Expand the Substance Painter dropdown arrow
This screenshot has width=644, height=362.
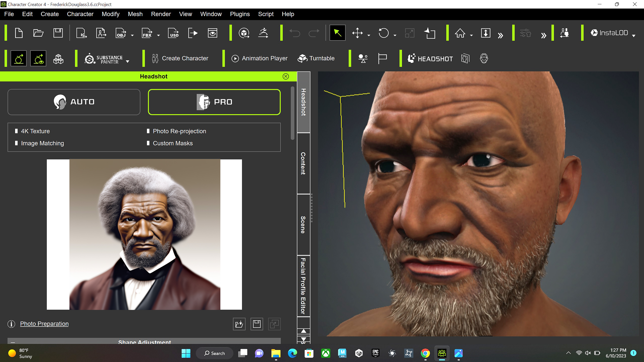tap(128, 61)
